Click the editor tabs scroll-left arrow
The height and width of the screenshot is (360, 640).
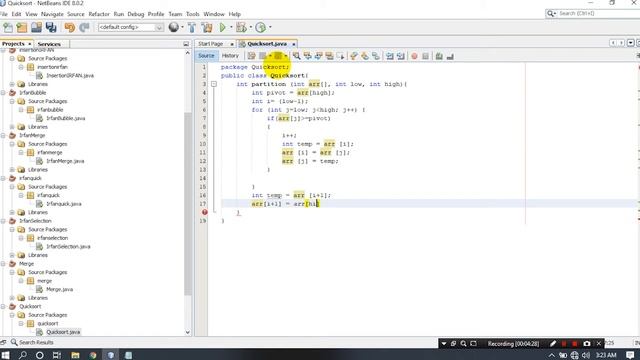(613, 43)
